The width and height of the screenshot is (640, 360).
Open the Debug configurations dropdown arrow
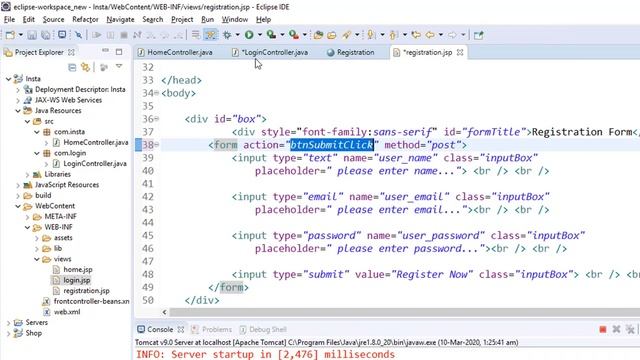237,35
